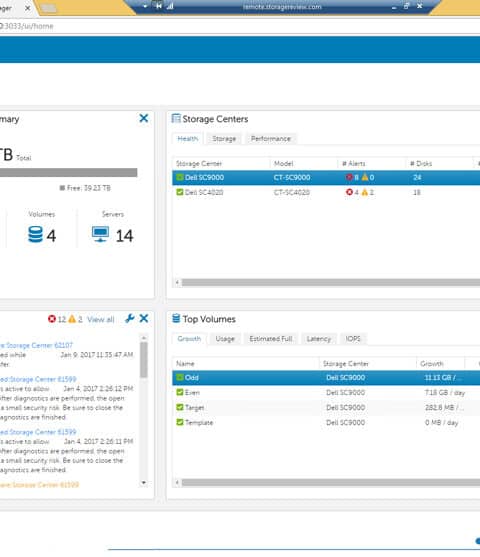This screenshot has width=480, height=557.
Task: Select the Usage tab in Top Volumes
Action: coord(225,339)
